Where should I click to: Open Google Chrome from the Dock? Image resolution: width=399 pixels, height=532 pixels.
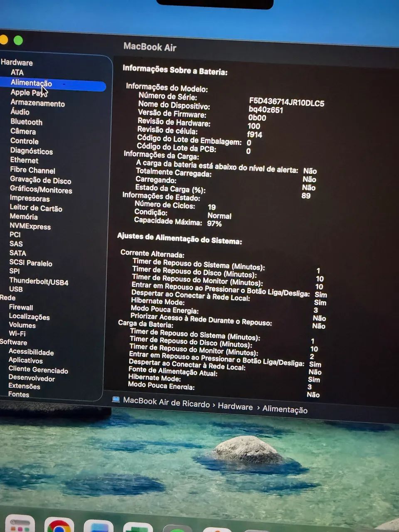click(59, 525)
